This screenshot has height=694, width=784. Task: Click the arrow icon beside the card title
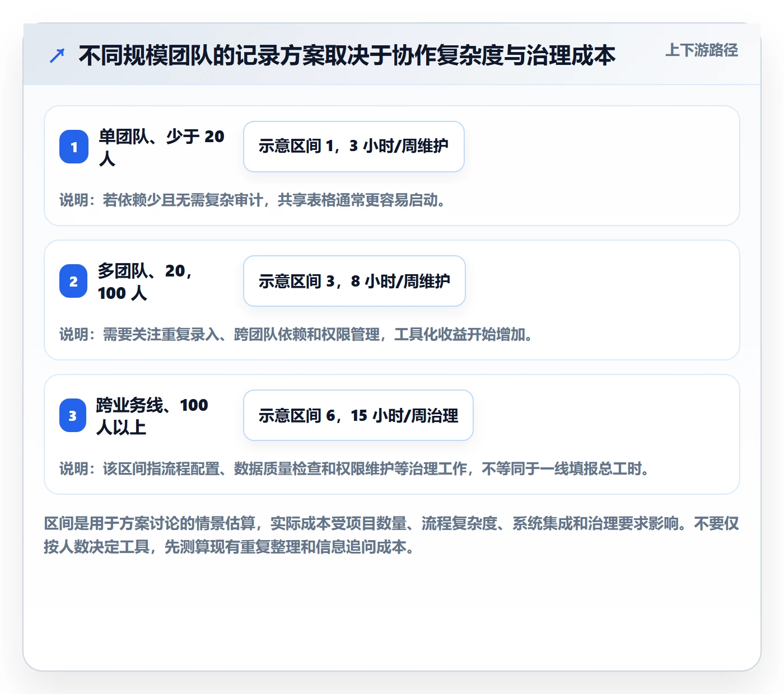(57, 55)
